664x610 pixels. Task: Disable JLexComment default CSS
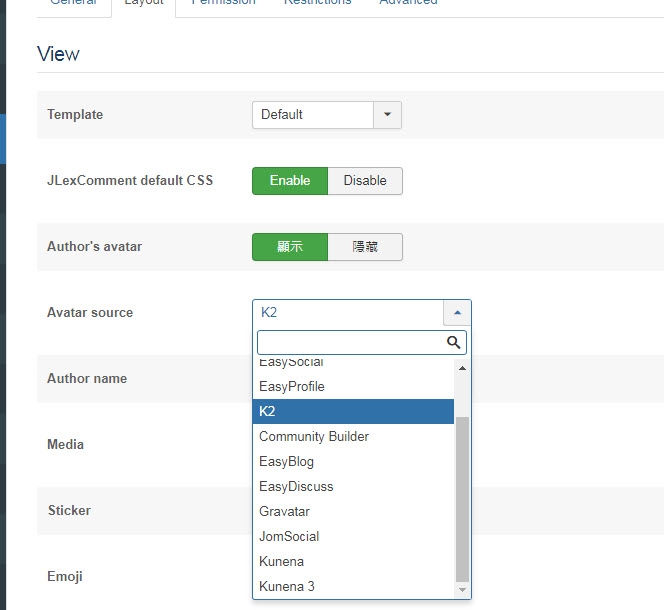[x=365, y=181]
